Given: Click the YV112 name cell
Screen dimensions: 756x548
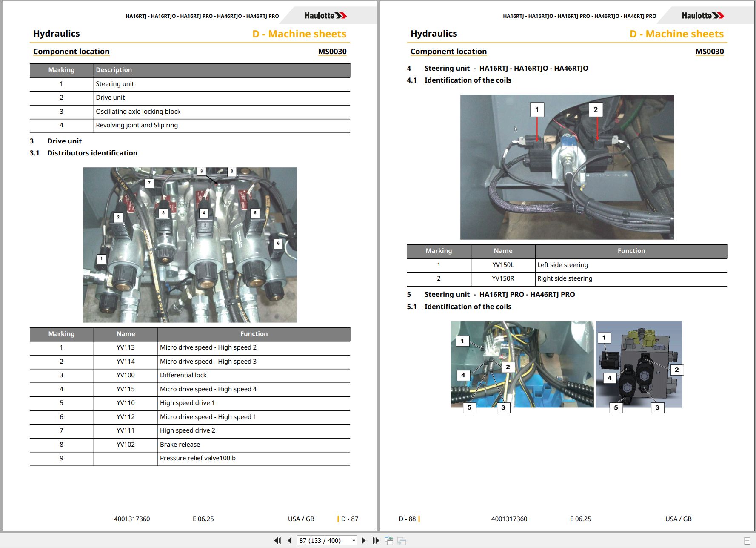Looking at the screenshot, I should pos(126,417).
